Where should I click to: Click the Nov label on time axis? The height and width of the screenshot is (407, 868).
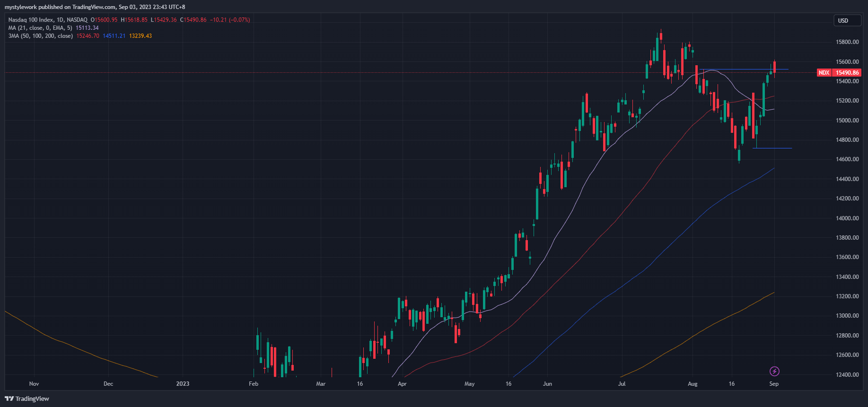pos(34,384)
